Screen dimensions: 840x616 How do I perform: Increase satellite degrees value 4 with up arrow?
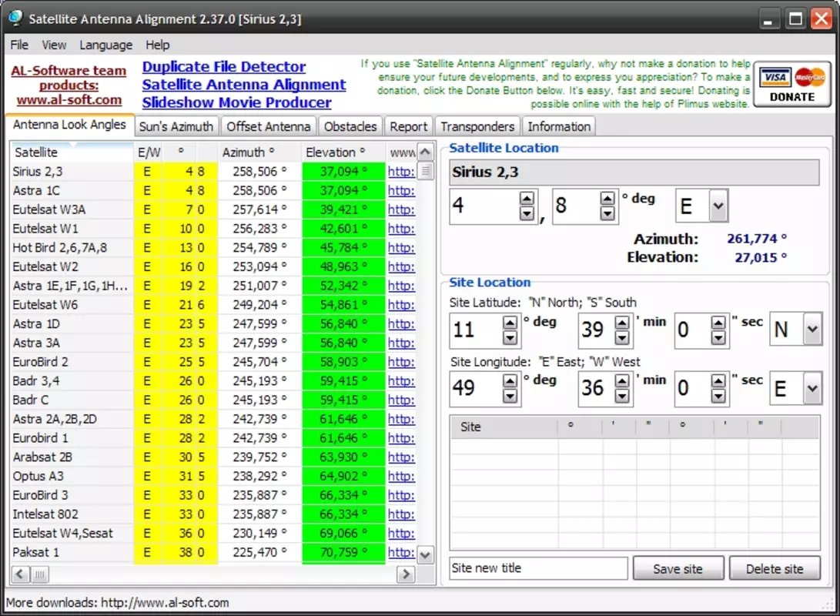pyautogui.click(x=527, y=199)
